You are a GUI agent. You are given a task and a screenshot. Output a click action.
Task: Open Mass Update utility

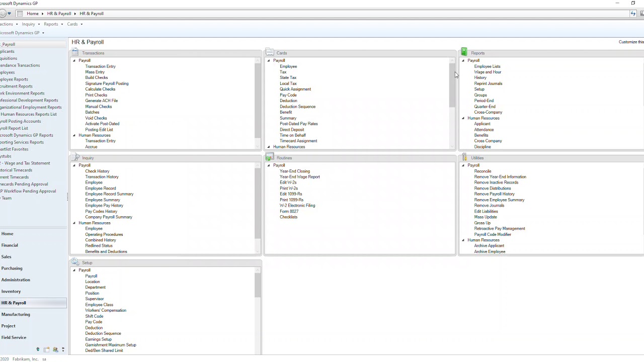click(x=486, y=217)
